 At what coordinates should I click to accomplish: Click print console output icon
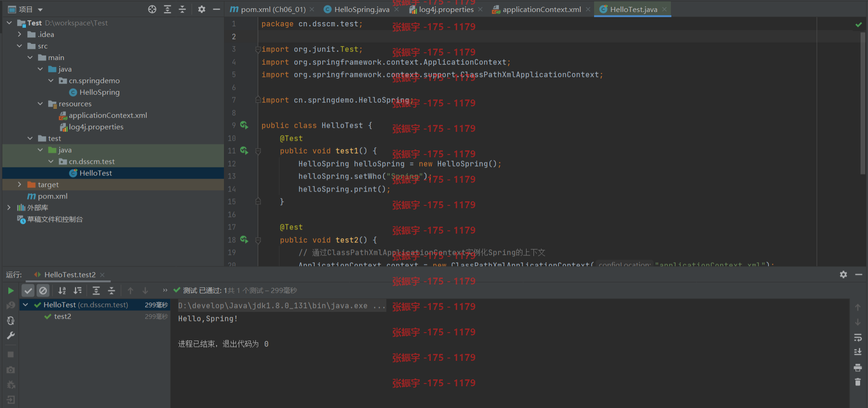click(858, 367)
